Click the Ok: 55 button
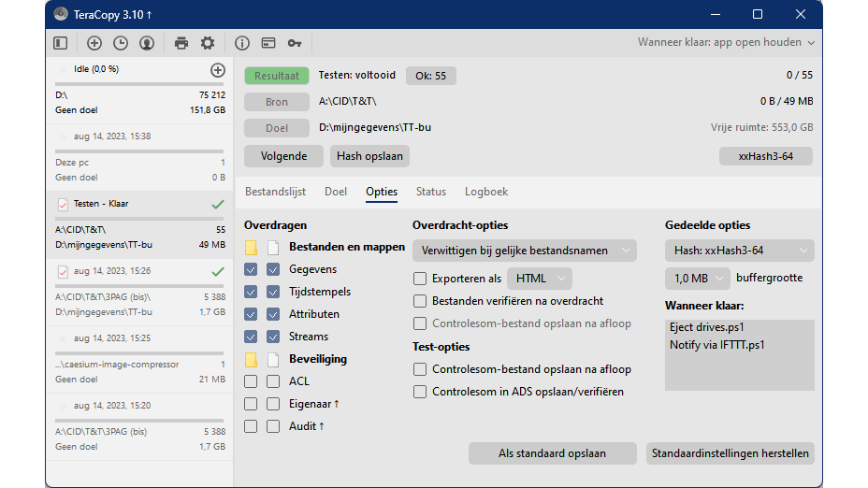Image resolution: width=868 pixels, height=488 pixels. pyautogui.click(x=430, y=76)
